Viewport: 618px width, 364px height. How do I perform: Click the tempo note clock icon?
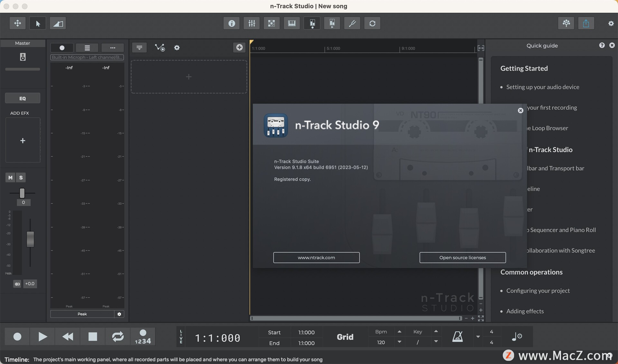[x=517, y=337]
